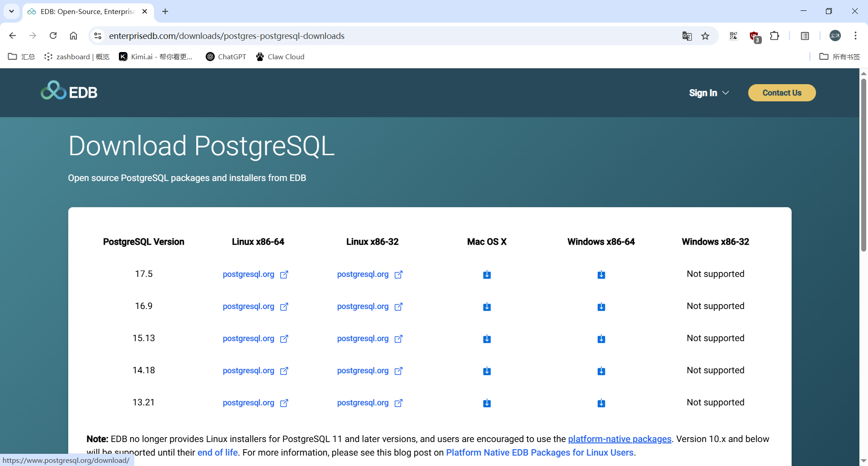Open the platform-native packages link
Viewport: 868px width, 466px height.
pos(619,439)
